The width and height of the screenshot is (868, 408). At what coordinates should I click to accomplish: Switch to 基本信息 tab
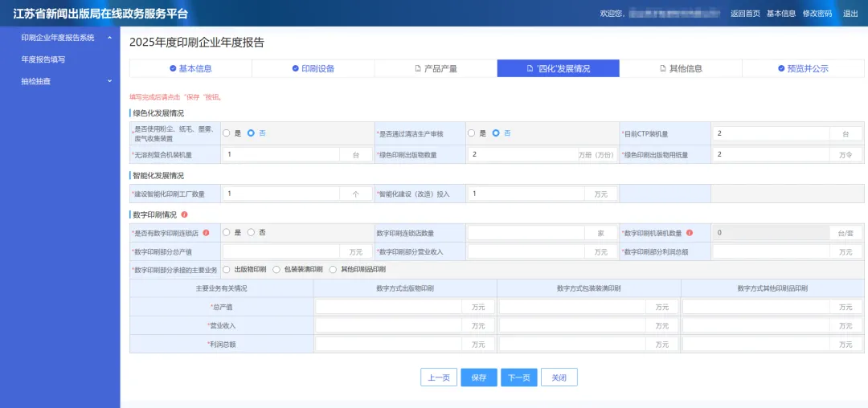click(x=190, y=68)
